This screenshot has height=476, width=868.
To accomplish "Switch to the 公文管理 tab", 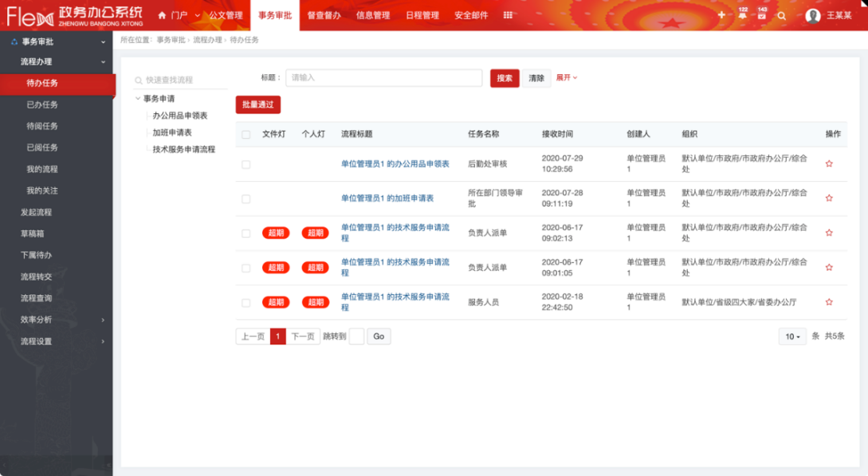I will point(226,15).
